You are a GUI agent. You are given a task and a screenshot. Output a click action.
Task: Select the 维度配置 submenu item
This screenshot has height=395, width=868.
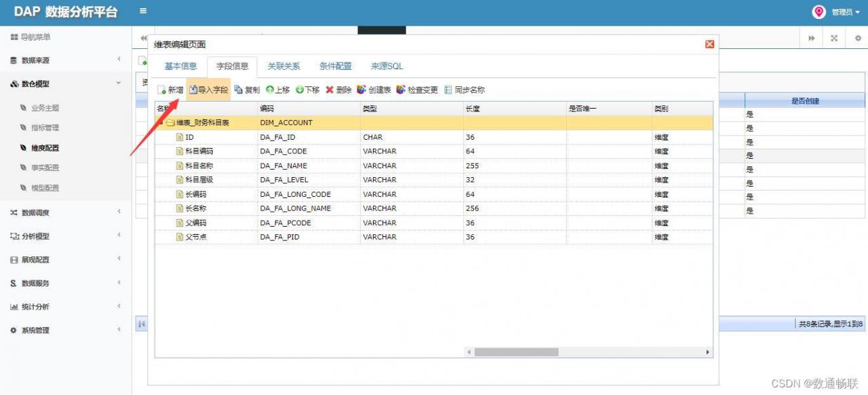tap(45, 148)
